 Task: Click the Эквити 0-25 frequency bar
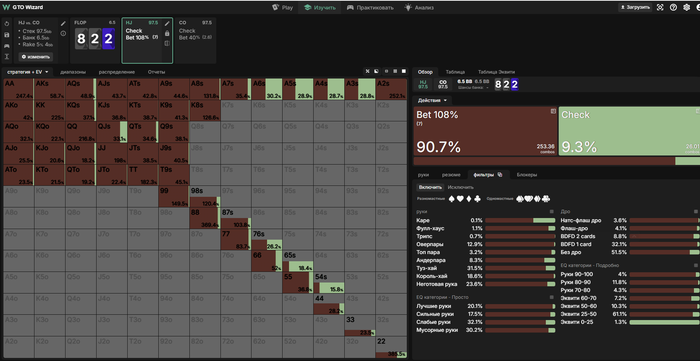click(664, 322)
